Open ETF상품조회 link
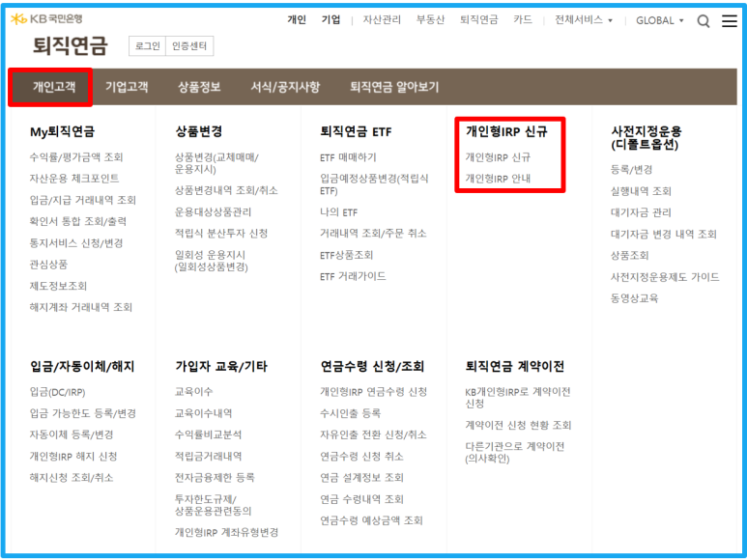747x560 pixels. pos(347,255)
